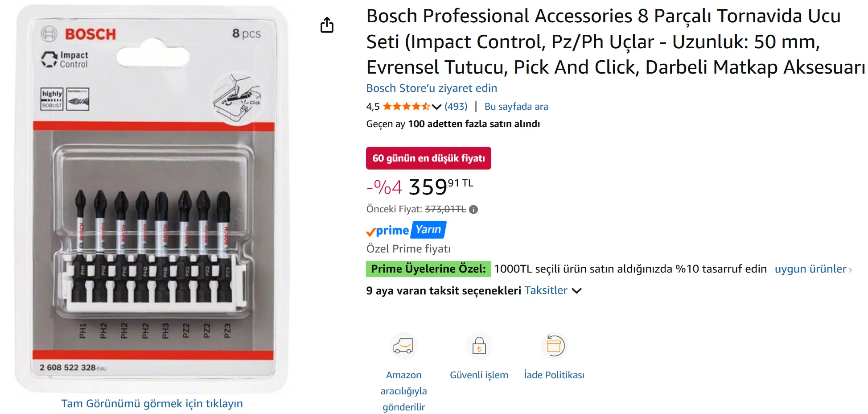This screenshot has width=868, height=414.
Task: Click the prime checkmark logo
Action: click(x=387, y=231)
